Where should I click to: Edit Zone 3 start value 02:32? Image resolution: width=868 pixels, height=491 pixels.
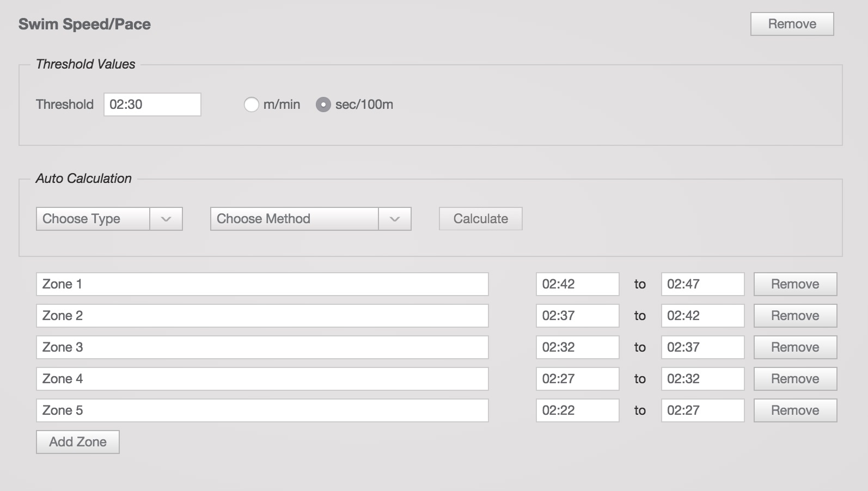pos(578,347)
